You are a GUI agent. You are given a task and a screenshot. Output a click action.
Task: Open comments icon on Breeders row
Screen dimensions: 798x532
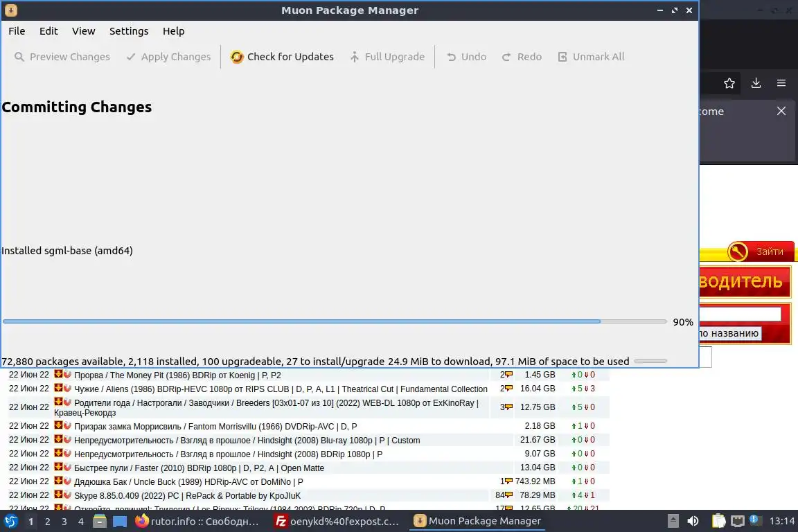508,407
